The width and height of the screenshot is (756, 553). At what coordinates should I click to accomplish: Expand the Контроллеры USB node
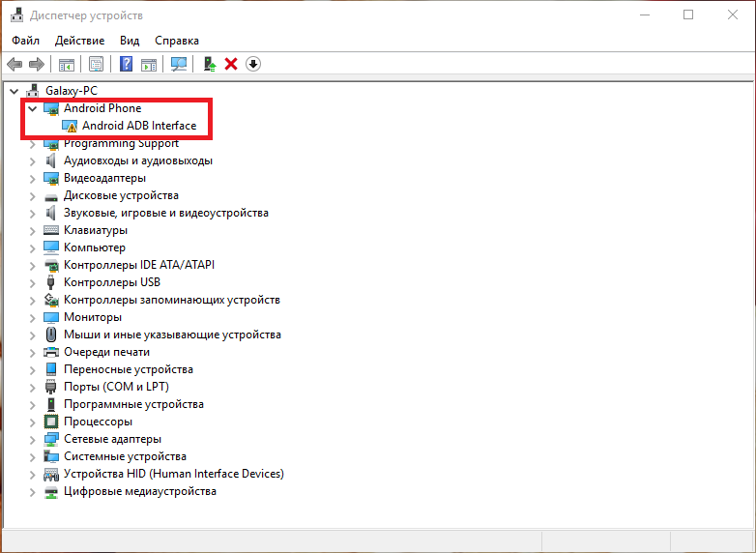point(32,282)
